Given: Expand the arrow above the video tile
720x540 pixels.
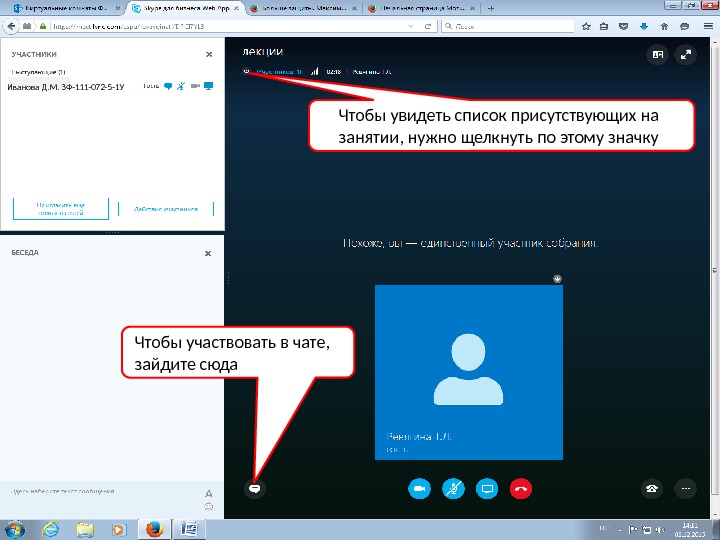Looking at the screenshot, I should click(x=557, y=279).
